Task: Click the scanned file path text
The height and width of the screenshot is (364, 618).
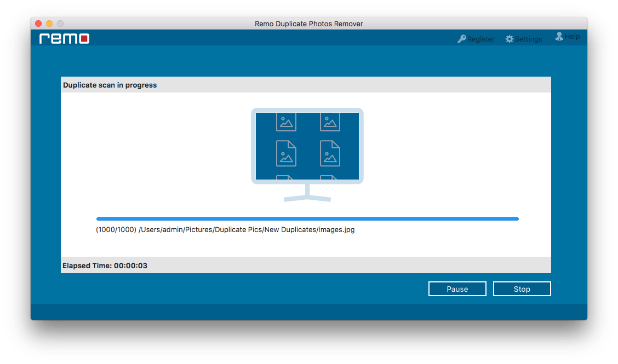Action: [x=225, y=230]
